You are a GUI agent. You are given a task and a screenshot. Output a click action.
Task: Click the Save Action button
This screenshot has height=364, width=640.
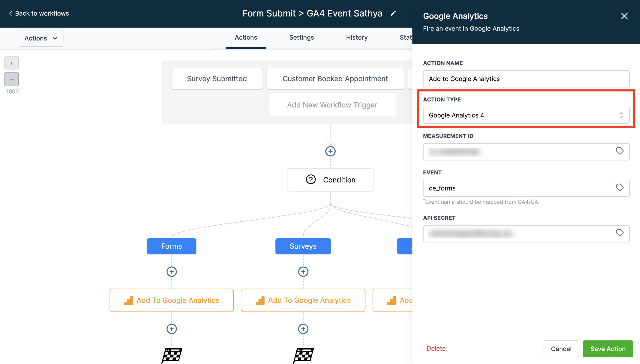pos(607,349)
